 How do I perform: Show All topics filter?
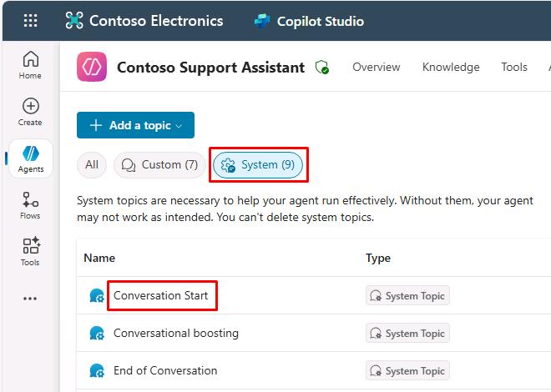pos(91,165)
